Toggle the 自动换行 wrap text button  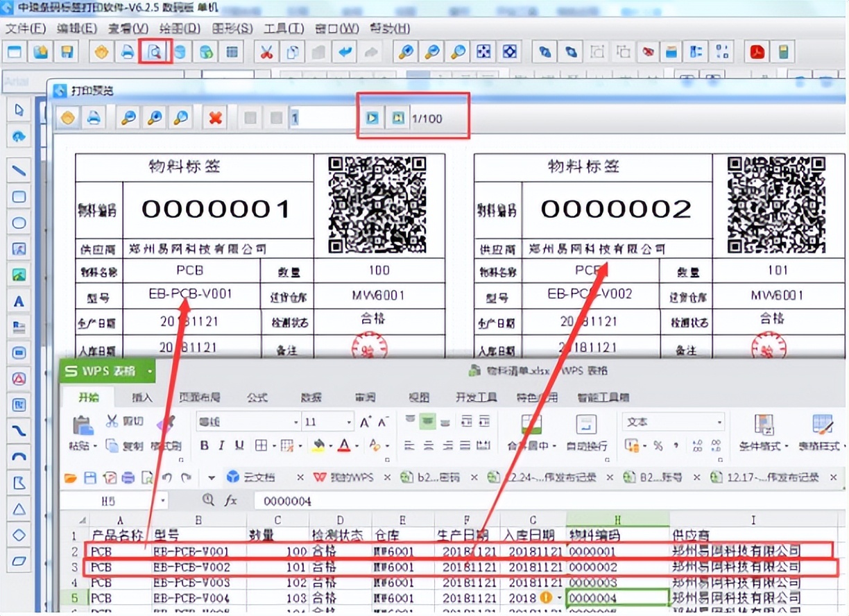pos(586,433)
